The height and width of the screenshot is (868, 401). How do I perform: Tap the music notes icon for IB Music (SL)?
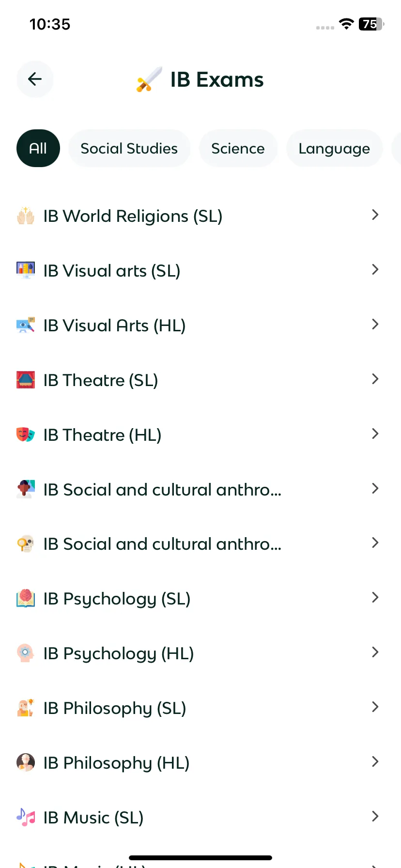(26, 817)
